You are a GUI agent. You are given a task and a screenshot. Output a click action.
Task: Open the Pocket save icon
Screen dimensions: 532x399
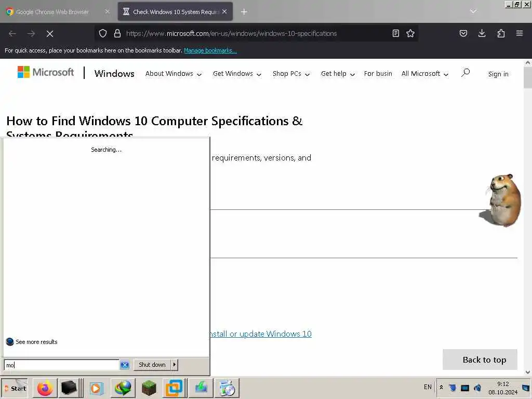coord(463,33)
